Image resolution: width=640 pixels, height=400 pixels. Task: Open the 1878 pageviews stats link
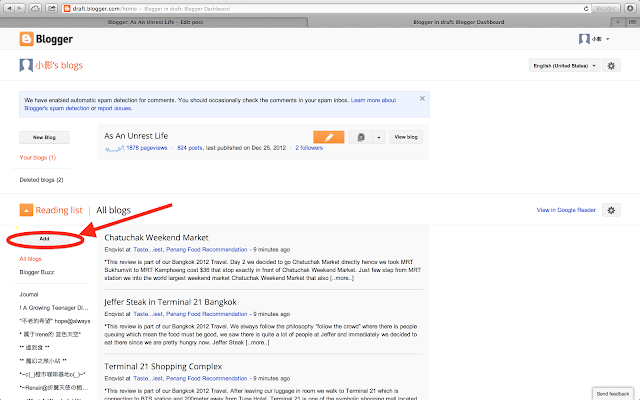pyautogui.click(x=147, y=148)
